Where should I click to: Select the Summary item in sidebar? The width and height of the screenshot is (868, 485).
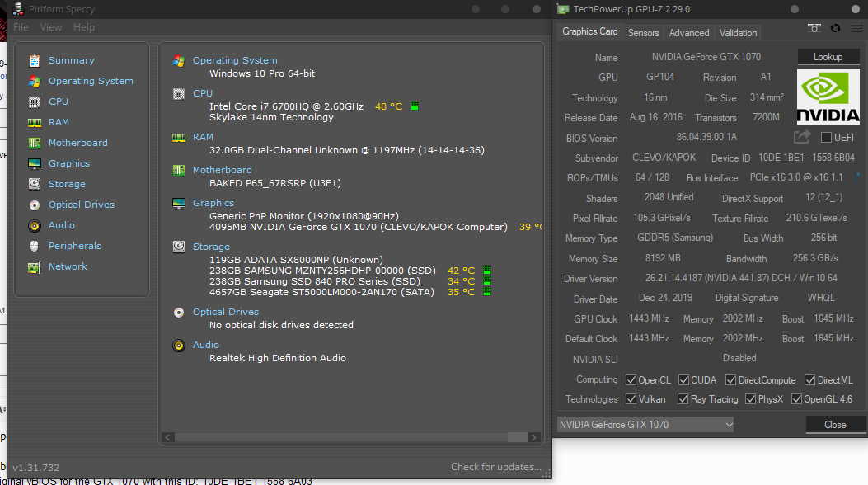72,60
